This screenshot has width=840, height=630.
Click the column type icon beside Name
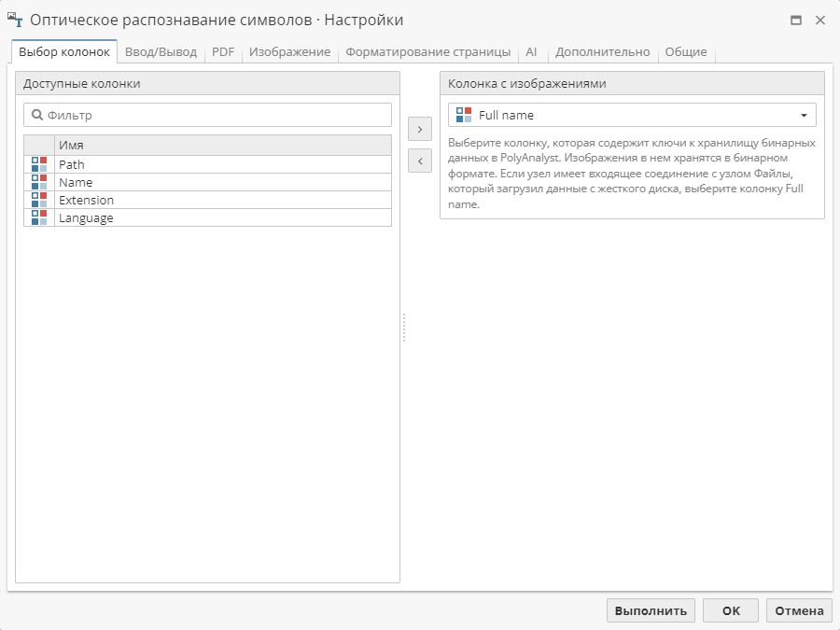click(x=38, y=182)
